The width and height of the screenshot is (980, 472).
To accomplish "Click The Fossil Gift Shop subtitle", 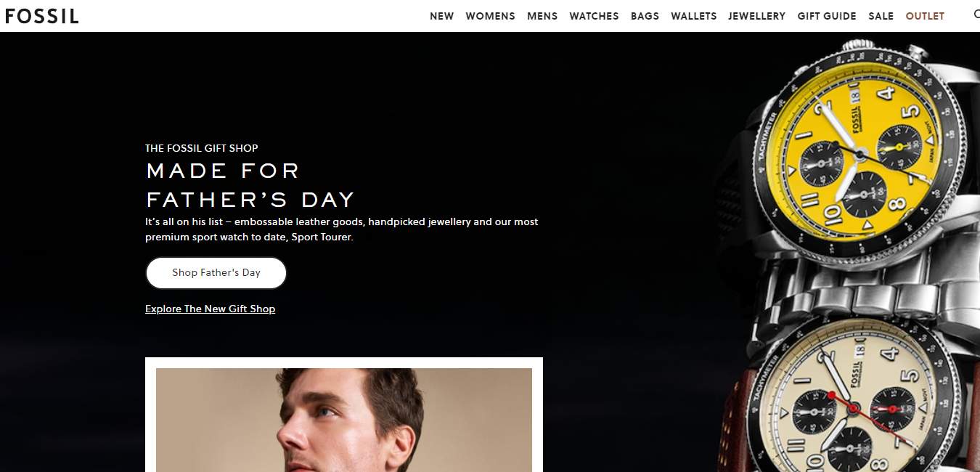I will click(202, 148).
